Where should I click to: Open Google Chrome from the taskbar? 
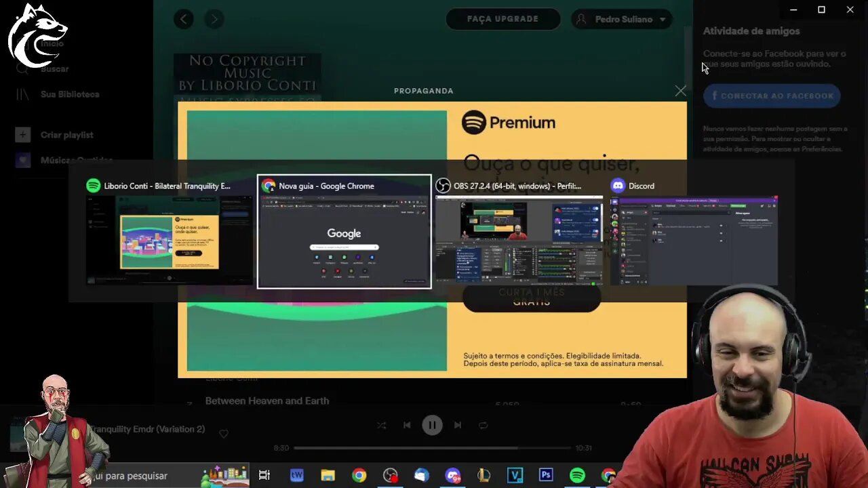(359, 476)
